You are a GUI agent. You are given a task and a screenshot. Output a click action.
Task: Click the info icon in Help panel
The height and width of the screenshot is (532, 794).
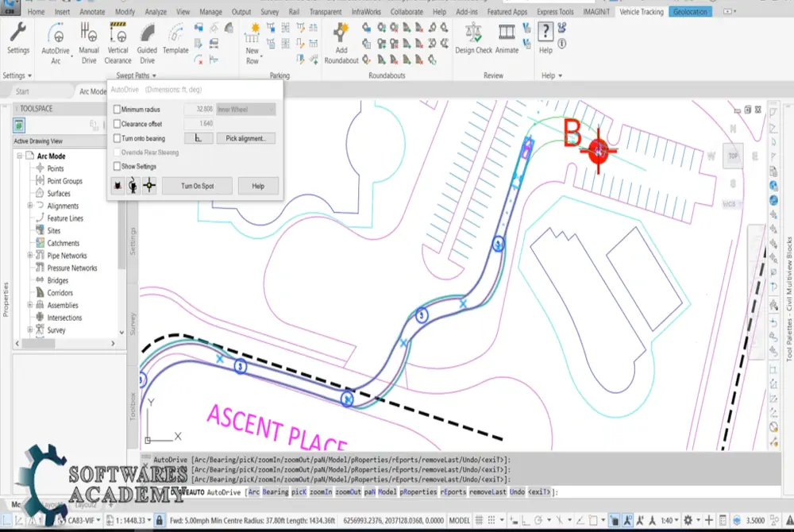[562, 44]
